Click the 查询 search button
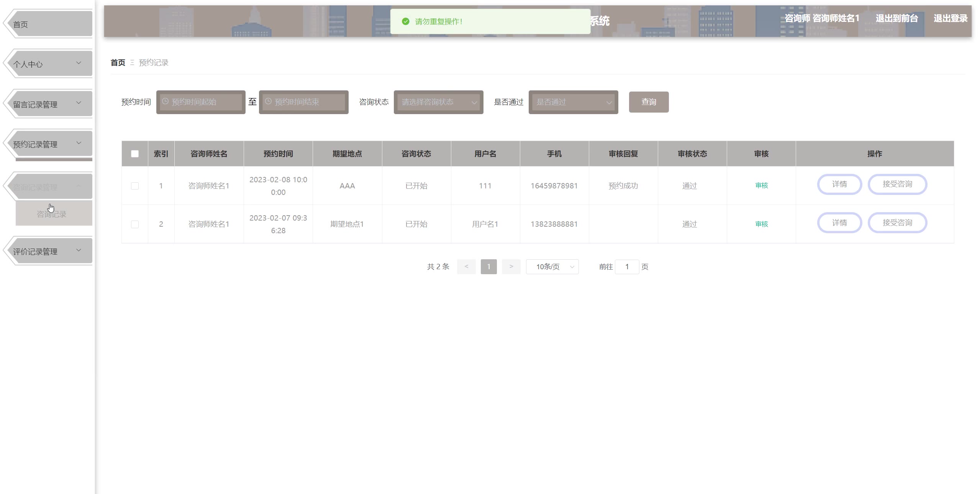 tap(649, 102)
